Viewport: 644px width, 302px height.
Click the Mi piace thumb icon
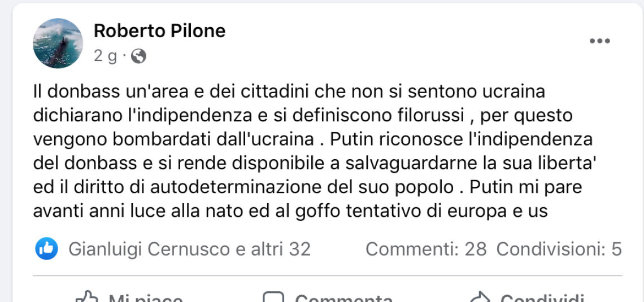pyautogui.click(x=88, y=297)
